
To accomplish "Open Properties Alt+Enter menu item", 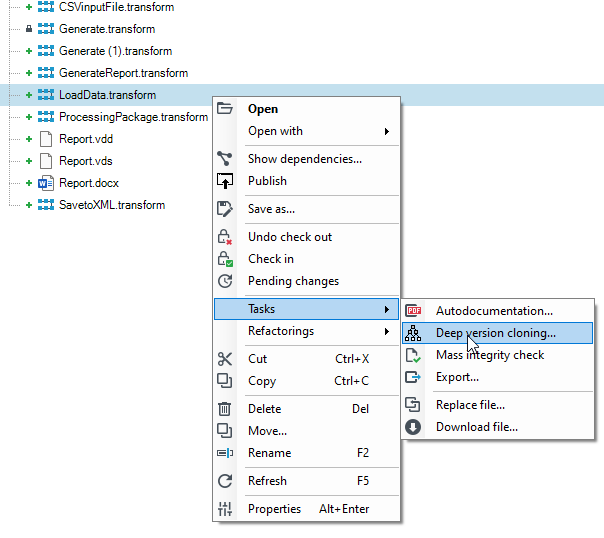I will click(307, 509).
